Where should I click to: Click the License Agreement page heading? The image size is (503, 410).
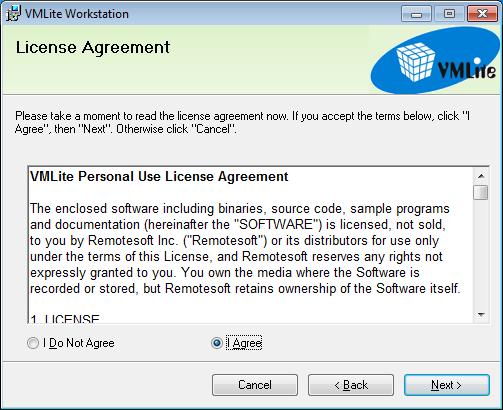[x=93, y=48]
